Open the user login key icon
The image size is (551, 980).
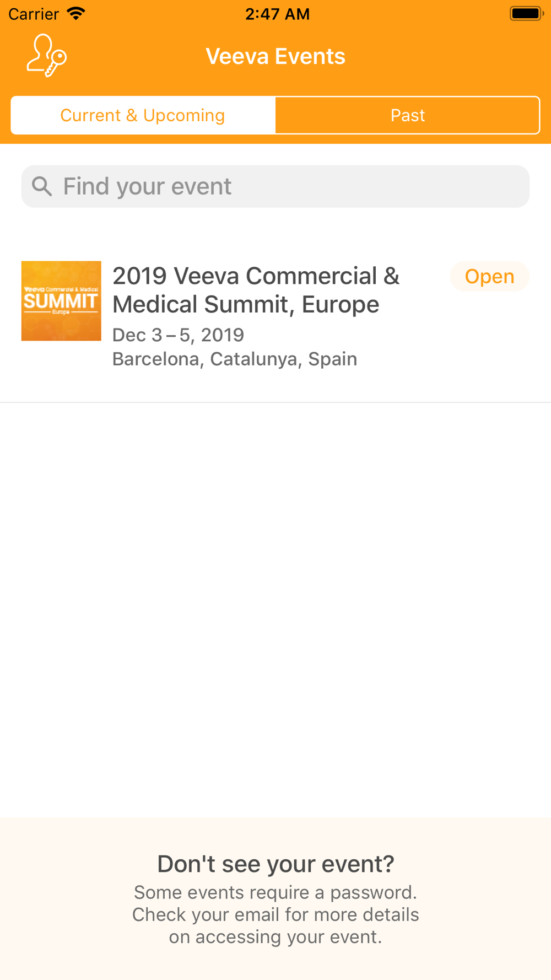[47, 56]
